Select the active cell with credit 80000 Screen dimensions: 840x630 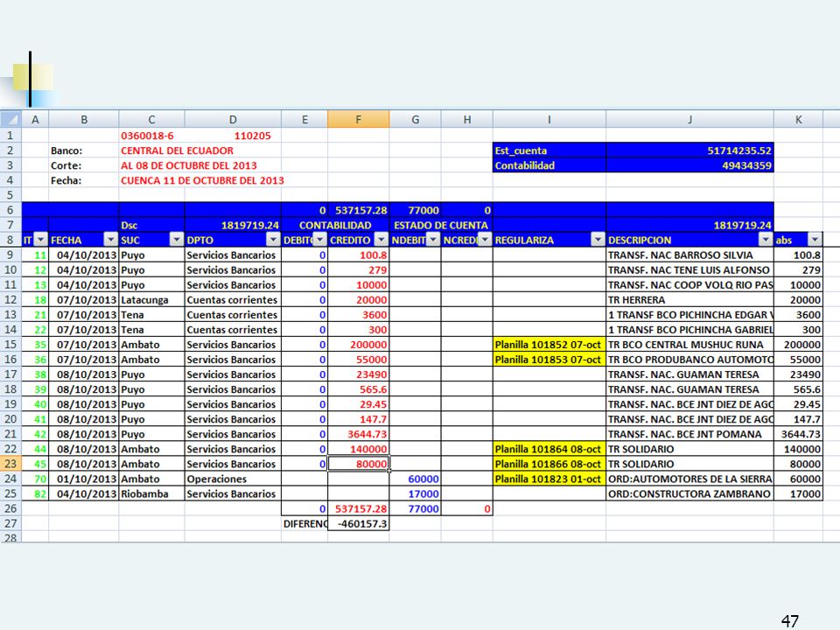coord(359,464)
